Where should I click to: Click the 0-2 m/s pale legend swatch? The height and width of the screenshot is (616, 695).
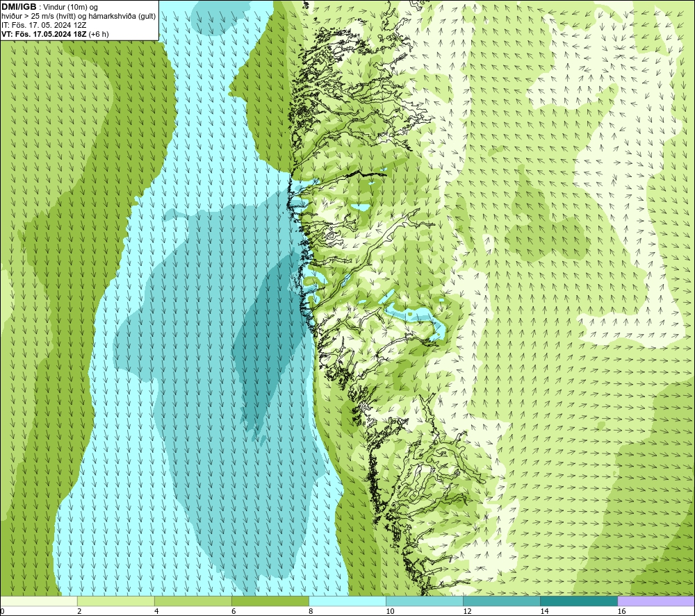pos(39,601)
